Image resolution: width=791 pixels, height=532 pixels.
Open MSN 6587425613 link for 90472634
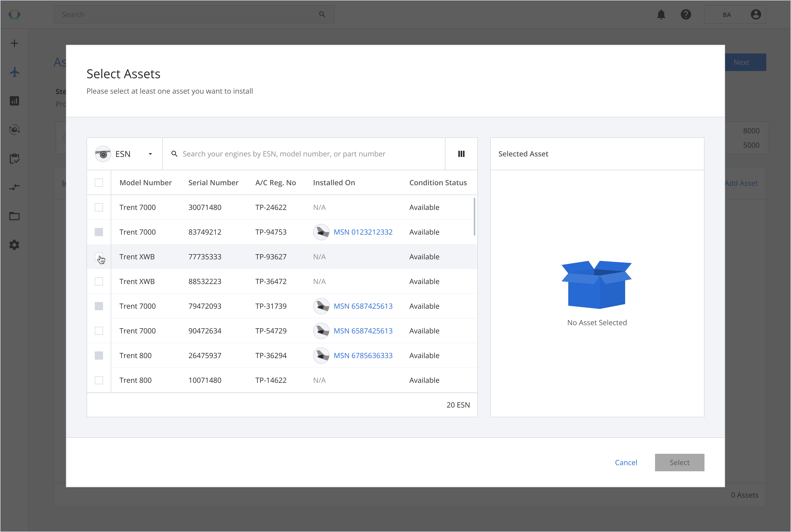pos(363,331)
